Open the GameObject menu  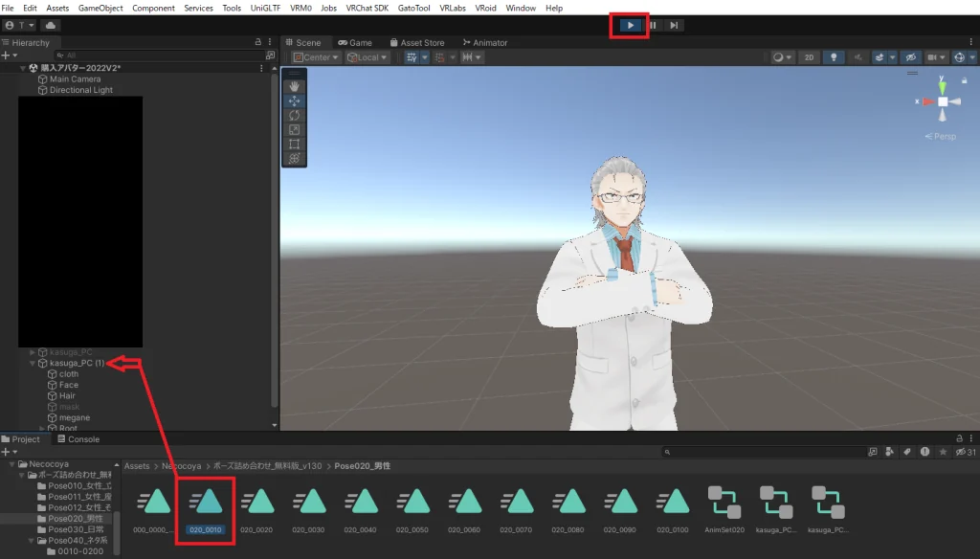click(100, 8)
